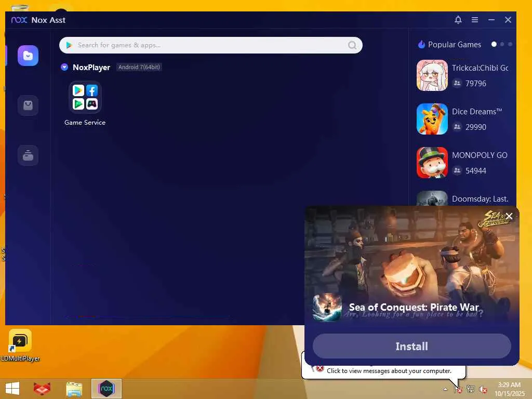The width and height of the screenshot is (532, 399).
Task: Show hidden system tray icons
Action: [445, 389]
